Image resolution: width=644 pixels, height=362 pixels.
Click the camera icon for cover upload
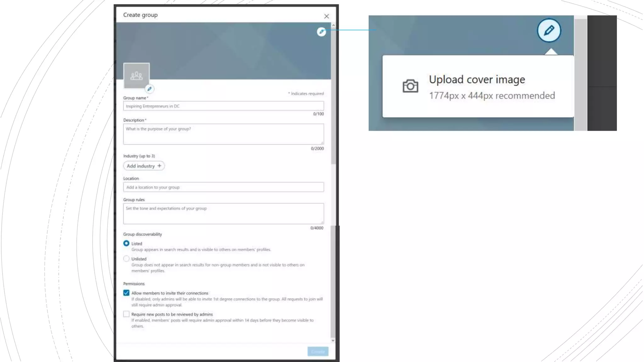point(410,86)
